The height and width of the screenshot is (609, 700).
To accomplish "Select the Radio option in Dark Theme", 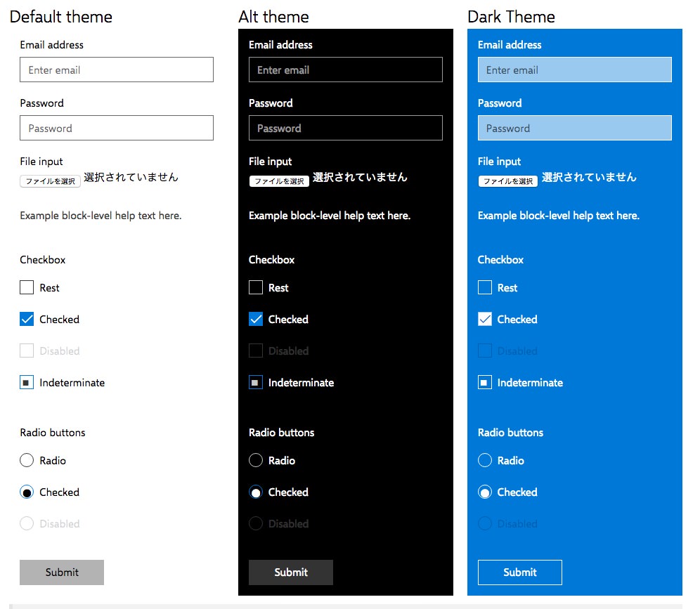I will (x=485, y=461).
